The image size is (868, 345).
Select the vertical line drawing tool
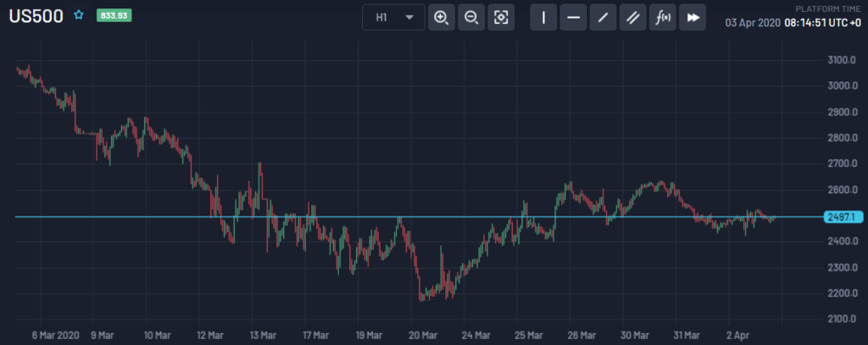click(x=543, y=17)
